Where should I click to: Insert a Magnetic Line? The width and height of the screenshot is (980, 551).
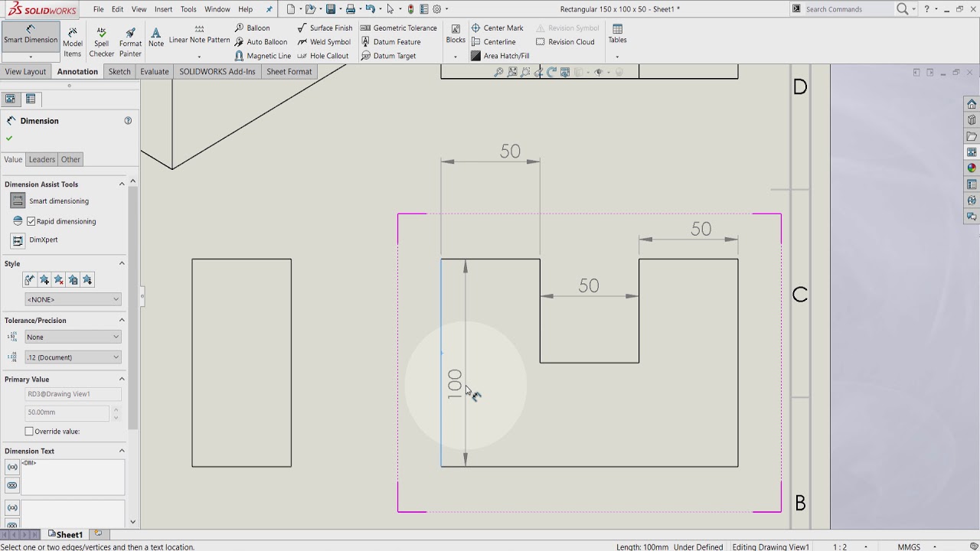pos(263,56)
